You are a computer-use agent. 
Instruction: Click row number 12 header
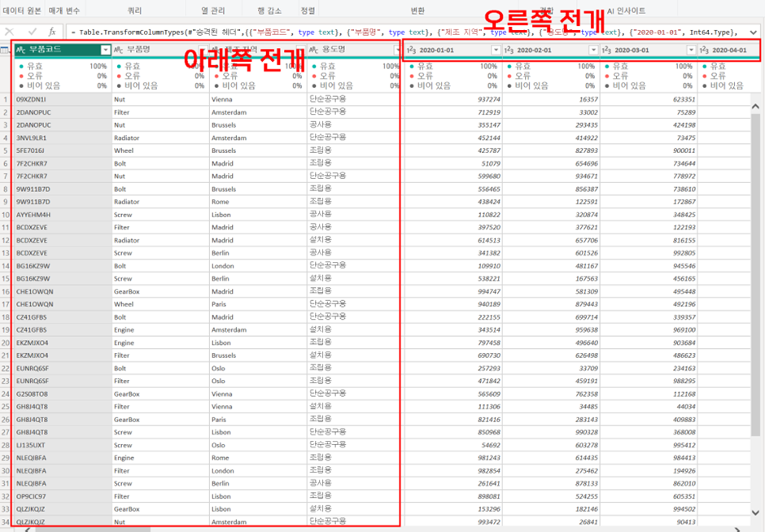click(6, 241)
